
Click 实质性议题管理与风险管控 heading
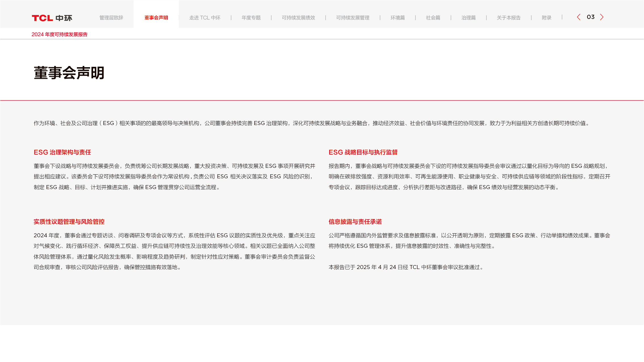(x=69, y=222)
